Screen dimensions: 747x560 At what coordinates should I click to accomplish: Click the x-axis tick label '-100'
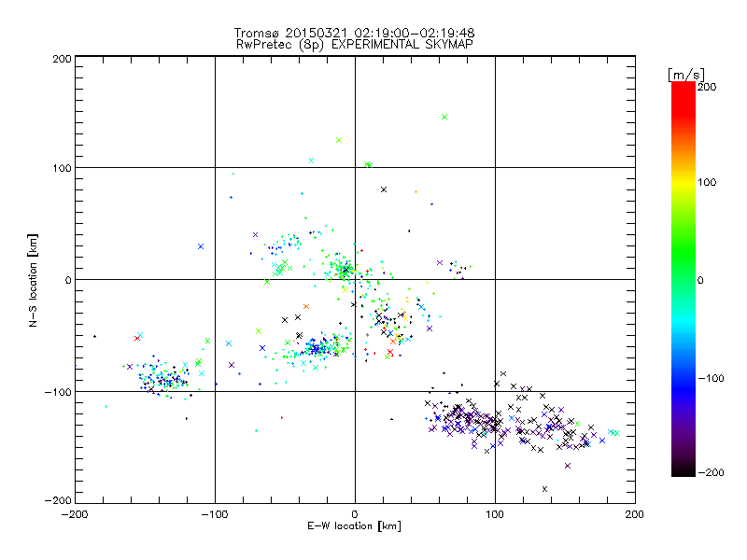pyautogui.click(x=215, y=514)
